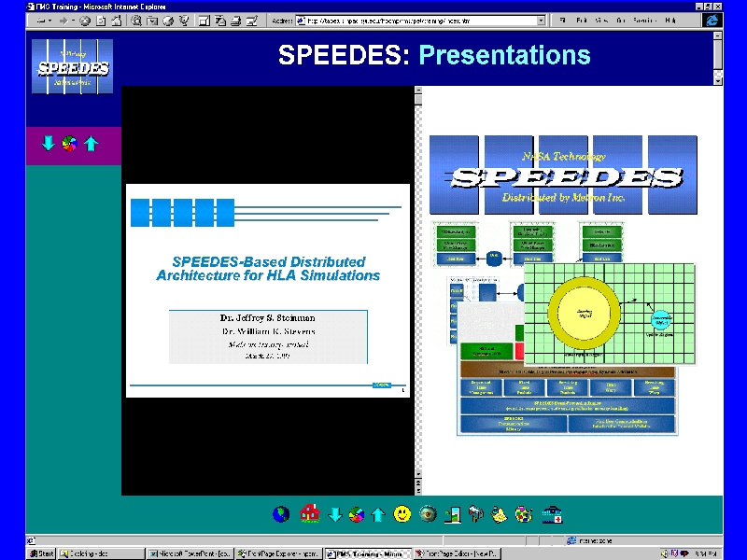Click the SPEEDES-Based Distributed Architecture slide
Screen dimensions: 747x560
268,290
